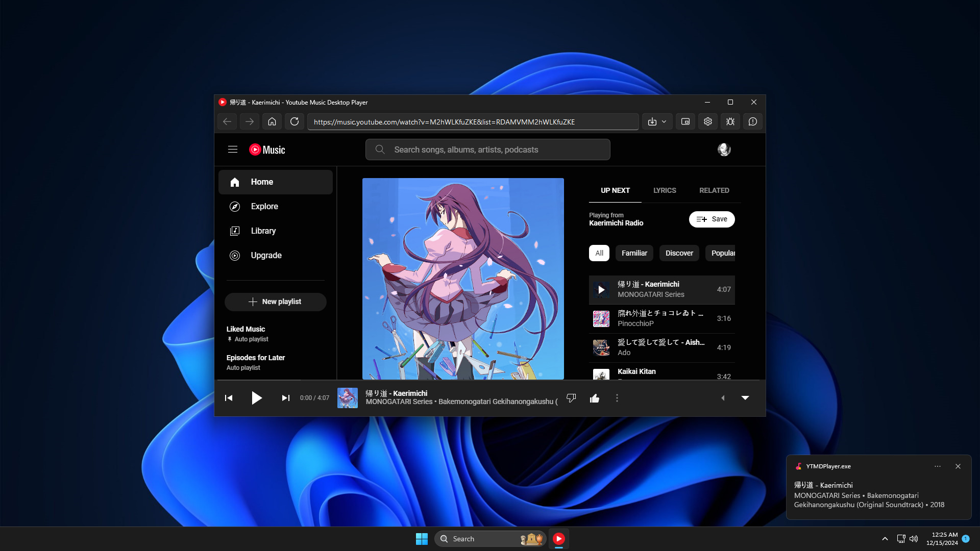Open Explore in the sidebar
Viewport: 980px width, 551px height.
click(x=276, y=207)
